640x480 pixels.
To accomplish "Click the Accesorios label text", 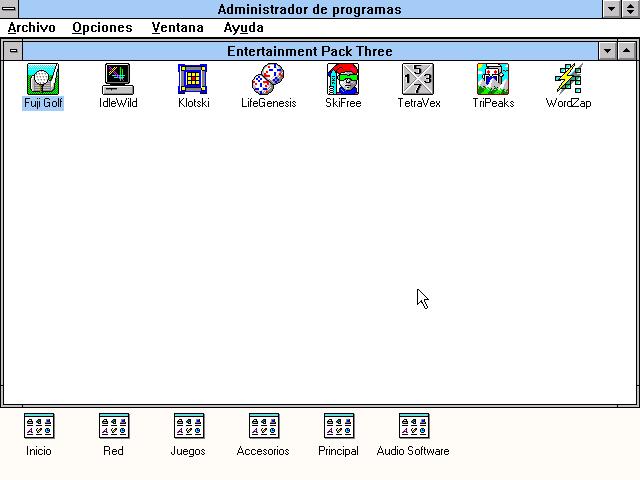I will pyautogui.click(x=263, y=451).
